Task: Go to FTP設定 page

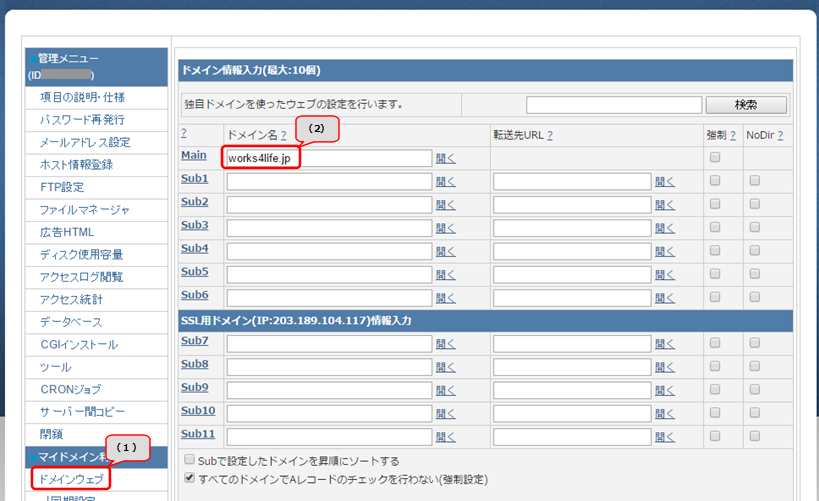Action: pyautogui.click(x=62, y=187)
